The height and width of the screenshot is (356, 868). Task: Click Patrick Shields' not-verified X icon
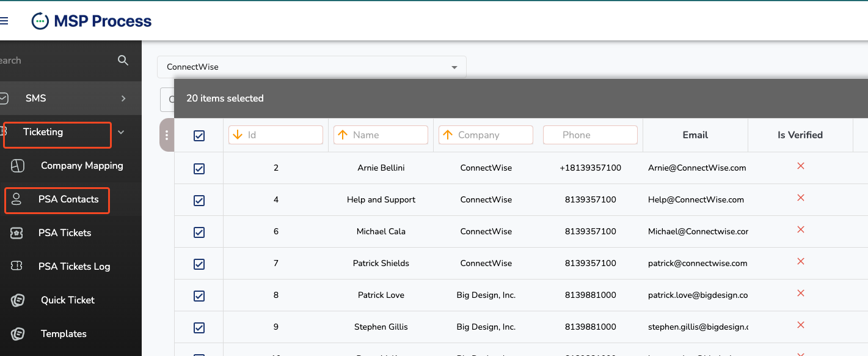point(801,262)
